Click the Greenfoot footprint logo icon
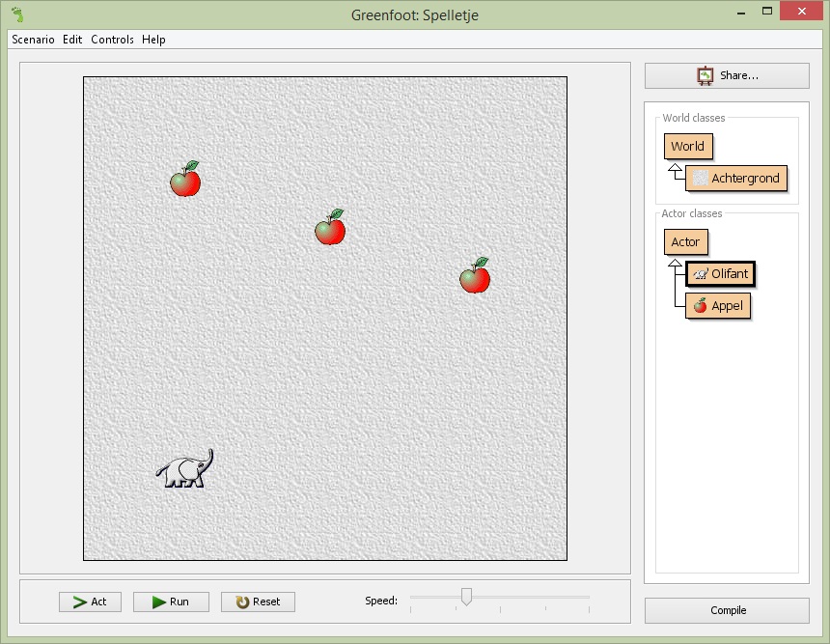Screen dimensions: 830x644 pos(17,14)
